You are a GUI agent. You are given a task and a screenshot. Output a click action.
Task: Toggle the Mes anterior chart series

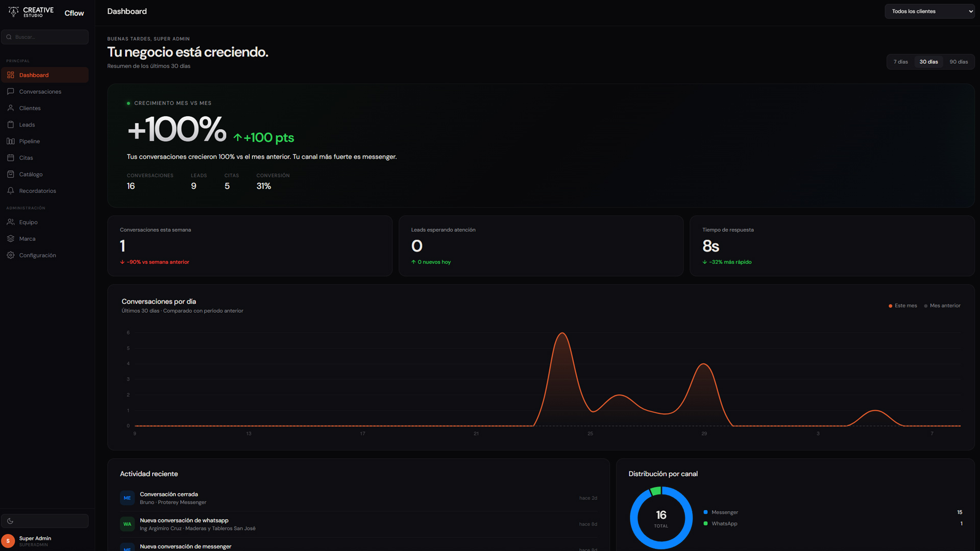pos(942,306)
